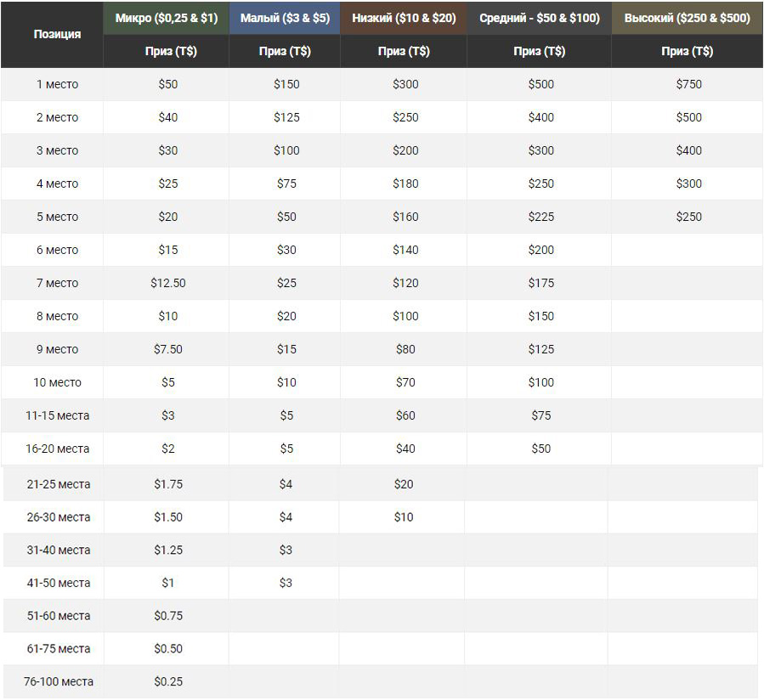The height and width of the screenshot is (700, 764).
Task: Click the Позиция column header
Action: (57, 34)
